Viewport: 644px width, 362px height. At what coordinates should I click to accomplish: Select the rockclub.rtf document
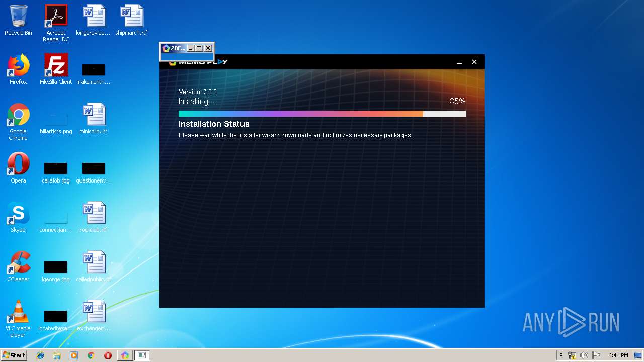coord(93,217)
